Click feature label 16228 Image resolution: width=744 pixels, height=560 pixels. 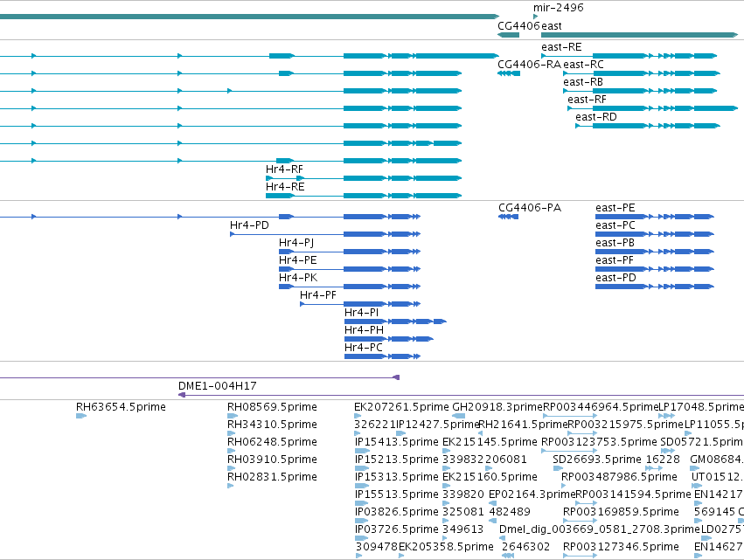click(x=663, y=460)
